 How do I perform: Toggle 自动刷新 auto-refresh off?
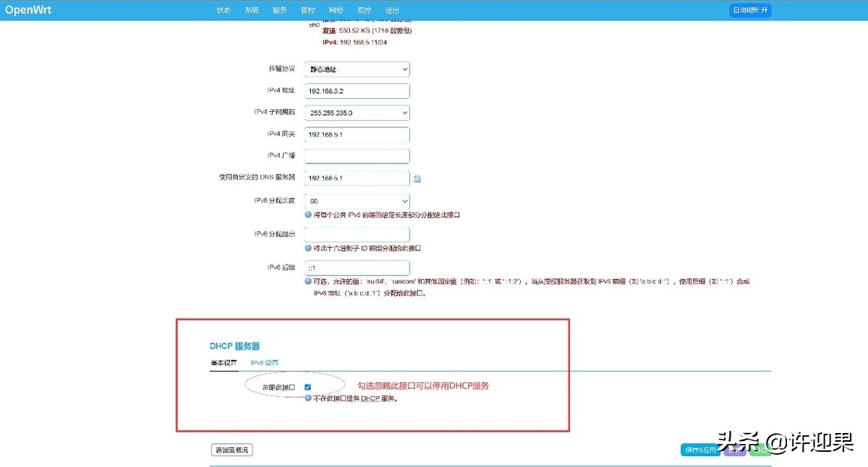pos(750,9)
